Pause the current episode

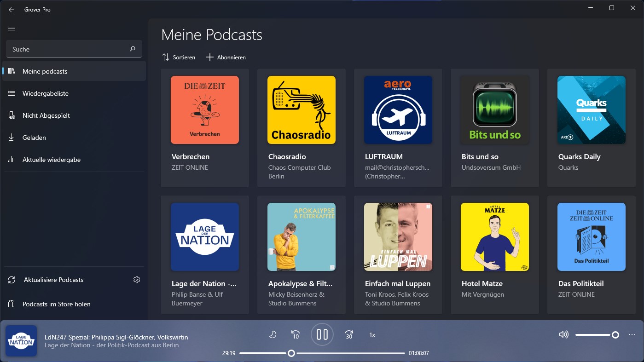coord(322,334)
